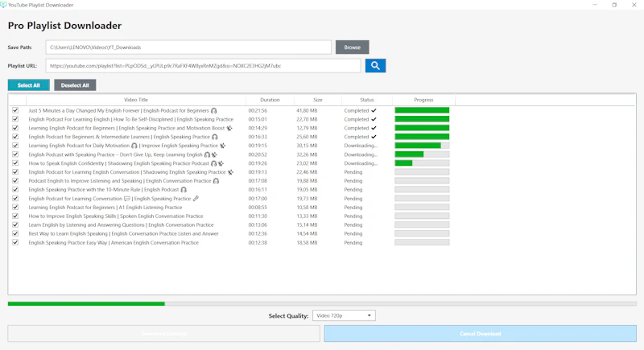Click empty progress bar of 'Easy Way' video

[422, 242]
